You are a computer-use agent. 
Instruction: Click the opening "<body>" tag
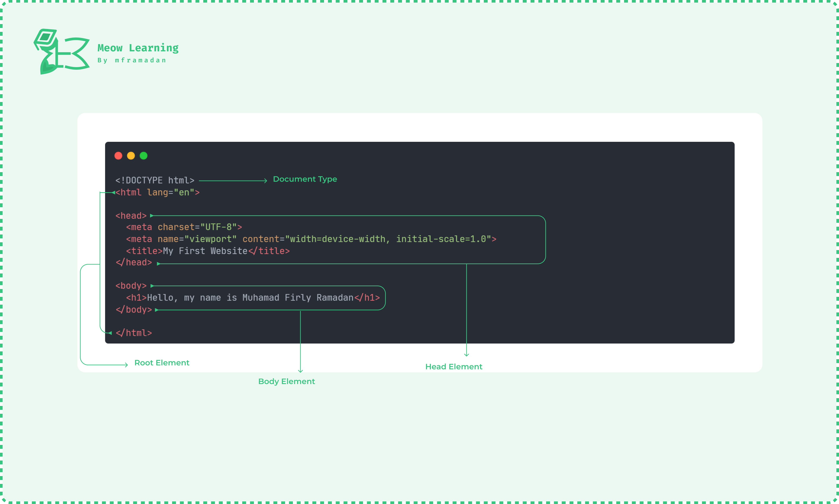coord(131,286)
